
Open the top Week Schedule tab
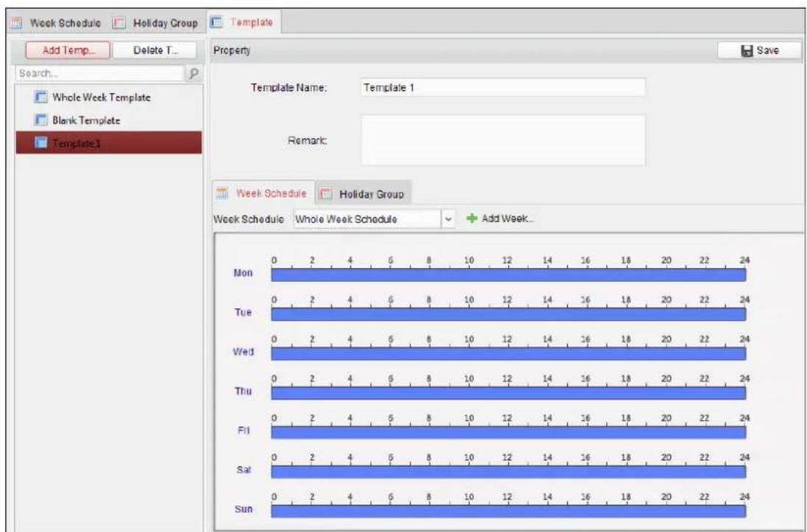[x=57, y=23]
